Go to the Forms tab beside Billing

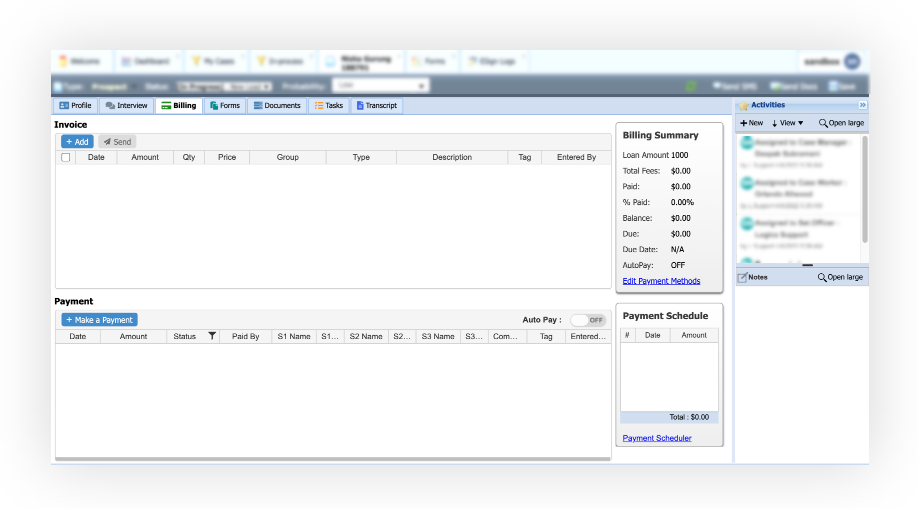pyautogui.click(x=225, y=106)
